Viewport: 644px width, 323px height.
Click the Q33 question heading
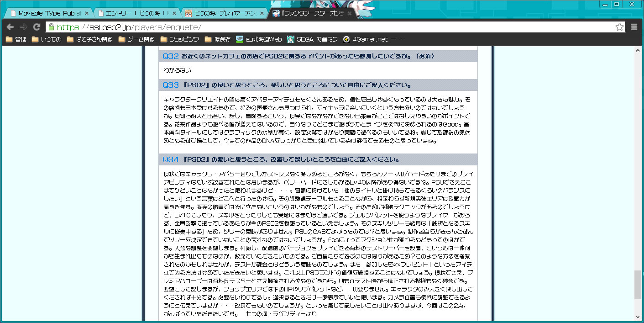pos(318,85)
